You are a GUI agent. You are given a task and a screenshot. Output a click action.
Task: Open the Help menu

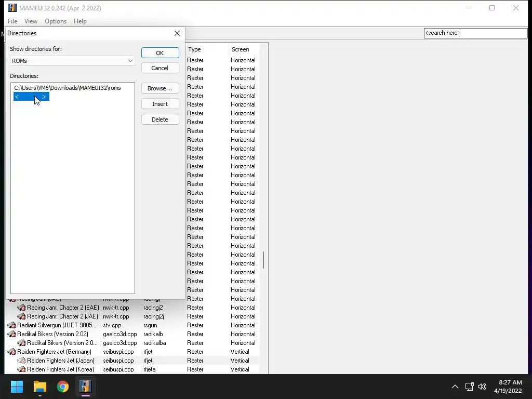(x=80, y=21)
